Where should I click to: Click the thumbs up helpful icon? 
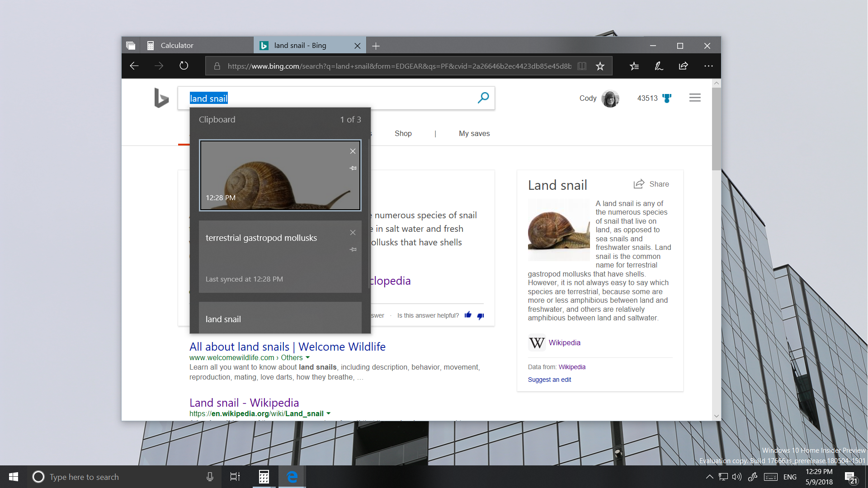click(468, 315)
